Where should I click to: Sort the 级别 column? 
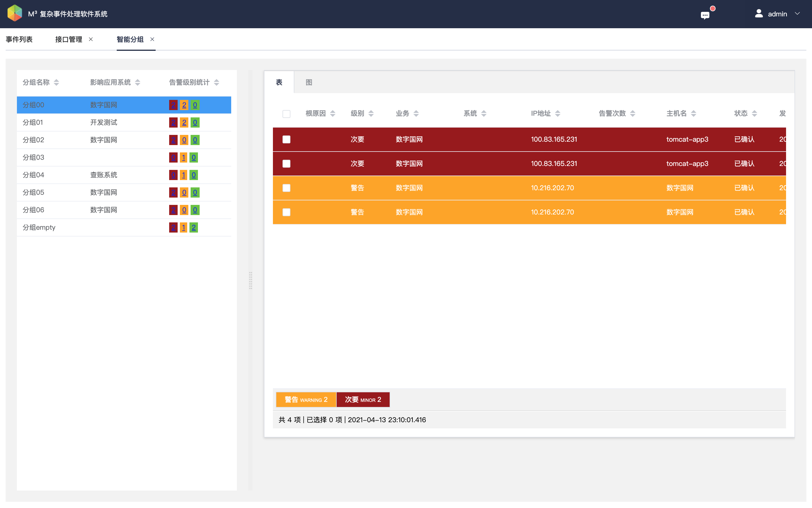point(371,113)
